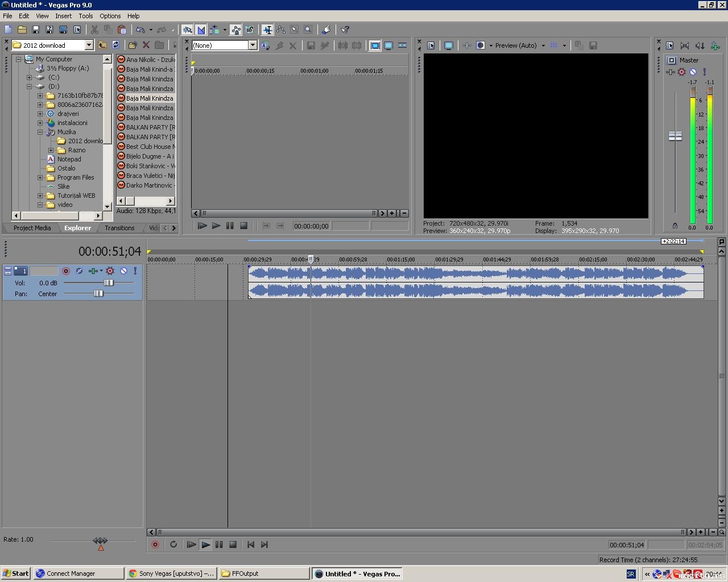
Task: Click Preview on External Monitor icon
Action: click(x=449, y=45)
